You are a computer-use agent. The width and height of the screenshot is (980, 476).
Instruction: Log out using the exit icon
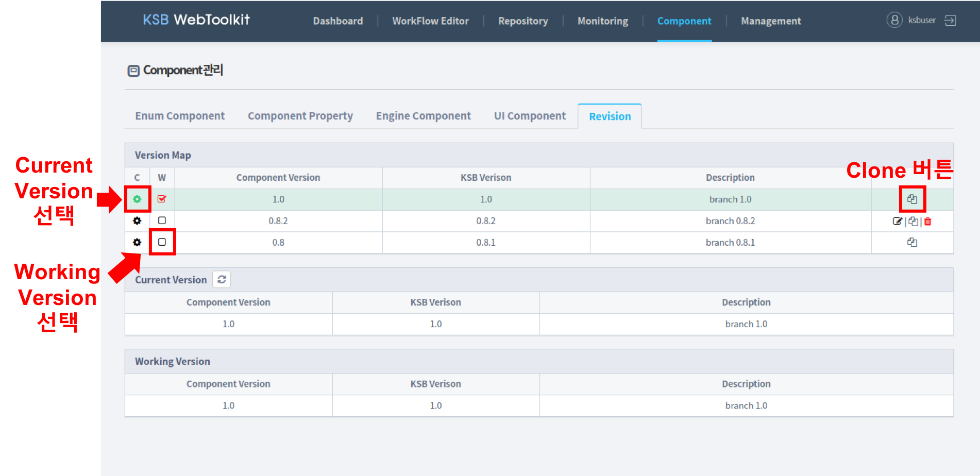click(x=950, y=20)
